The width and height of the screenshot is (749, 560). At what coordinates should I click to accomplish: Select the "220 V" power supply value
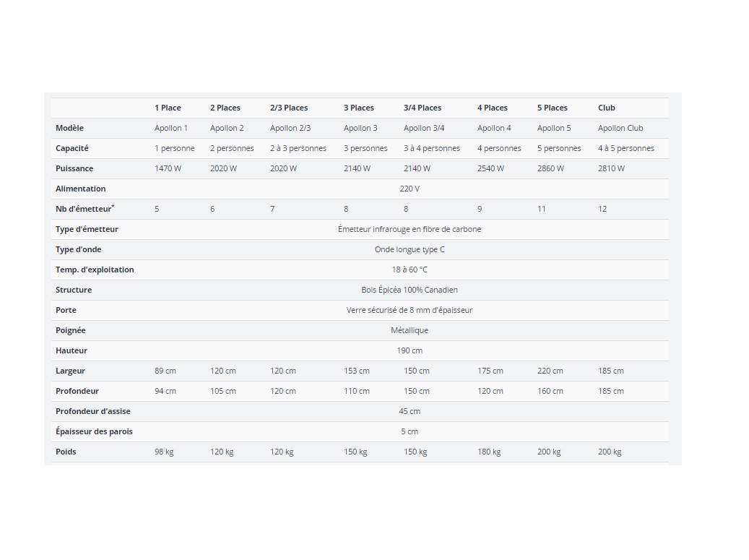[x=409, y=189]
